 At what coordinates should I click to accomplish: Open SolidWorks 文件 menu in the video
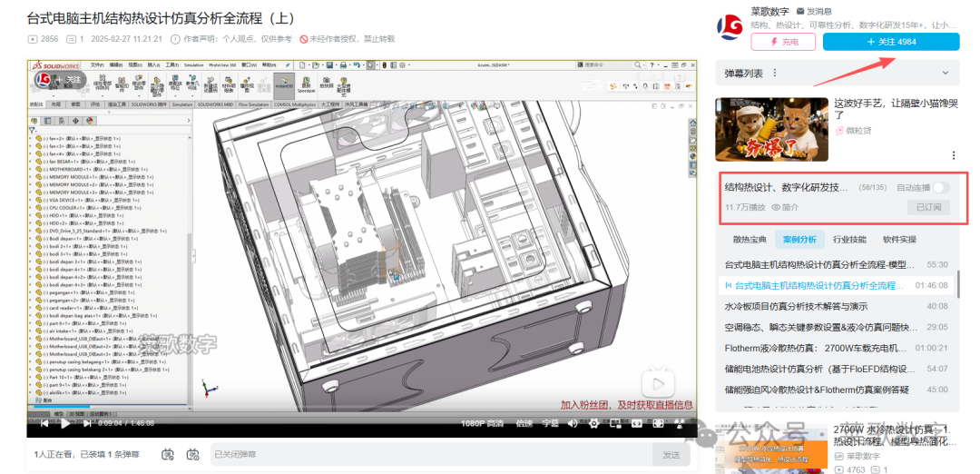[96, 65]
